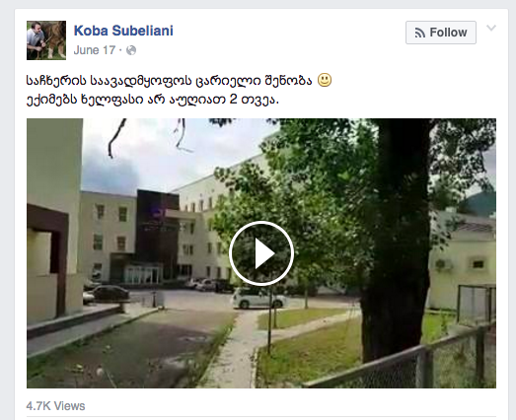The image size is (516, 420).
Task: Play the hospital video
Action: tap(261, 253)
